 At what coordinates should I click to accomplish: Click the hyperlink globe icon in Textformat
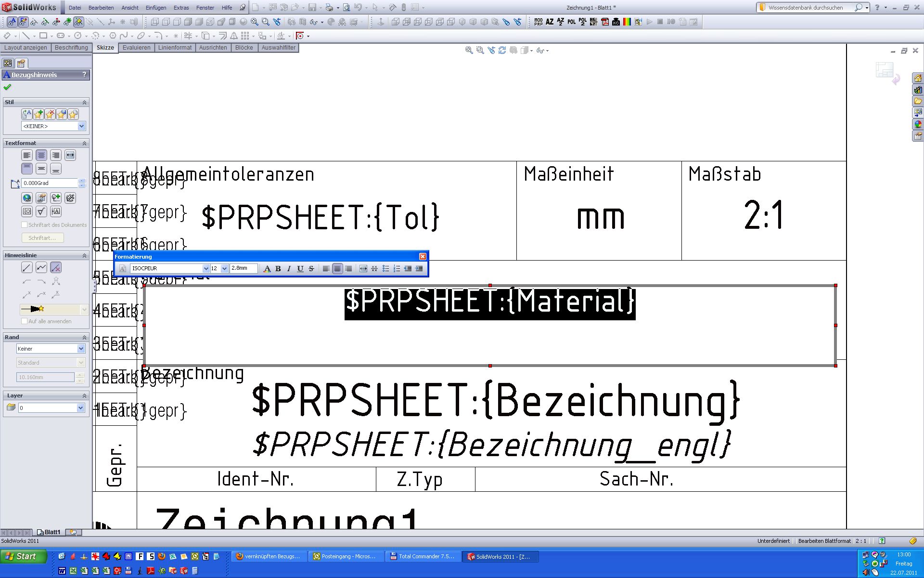[27, 198]
